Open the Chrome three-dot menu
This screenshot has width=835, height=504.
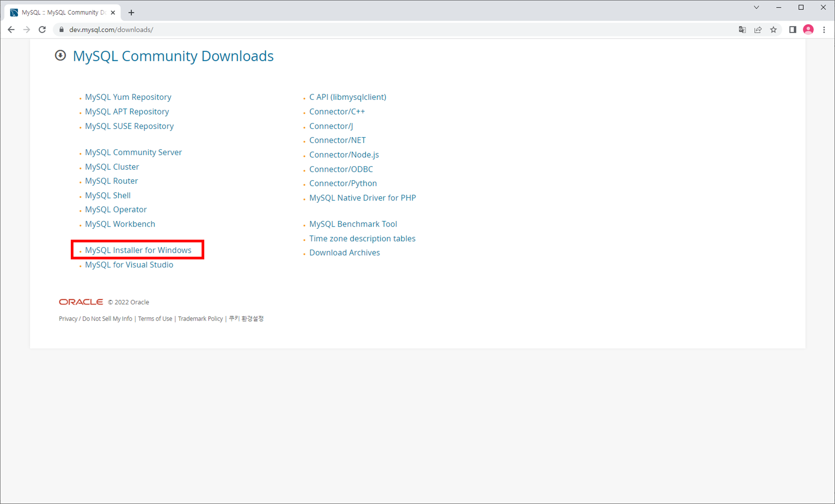point(824,30)
